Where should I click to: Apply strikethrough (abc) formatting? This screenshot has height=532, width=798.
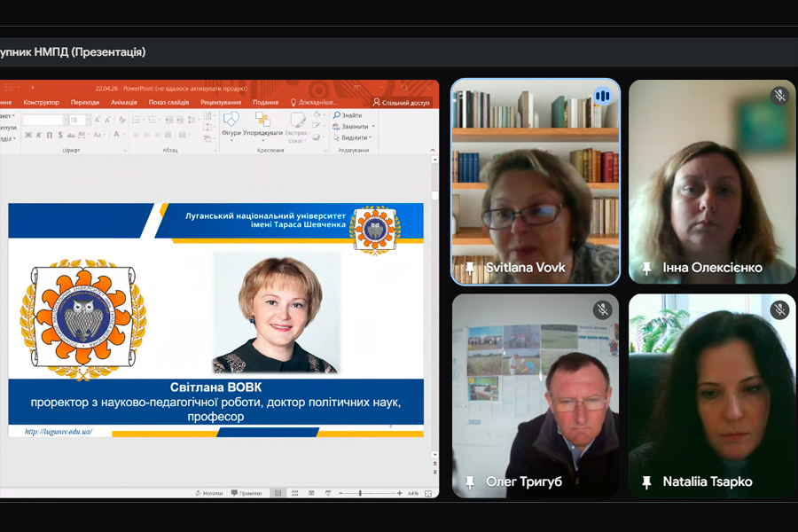click(x=71, y=135)
